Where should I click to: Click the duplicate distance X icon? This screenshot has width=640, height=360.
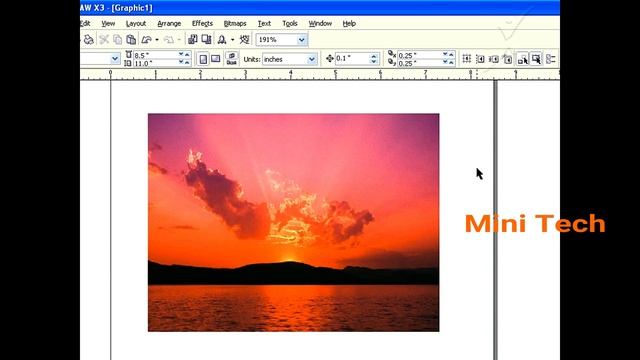392,54
